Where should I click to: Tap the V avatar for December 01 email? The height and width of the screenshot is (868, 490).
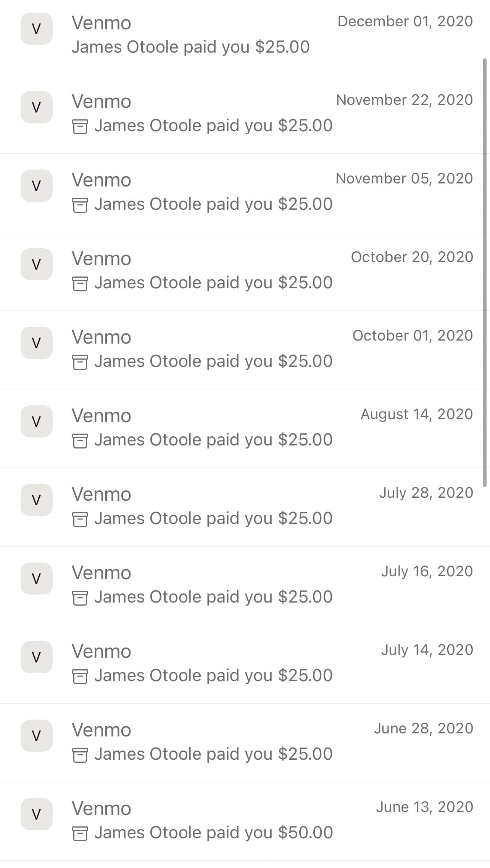coord(36,29)
